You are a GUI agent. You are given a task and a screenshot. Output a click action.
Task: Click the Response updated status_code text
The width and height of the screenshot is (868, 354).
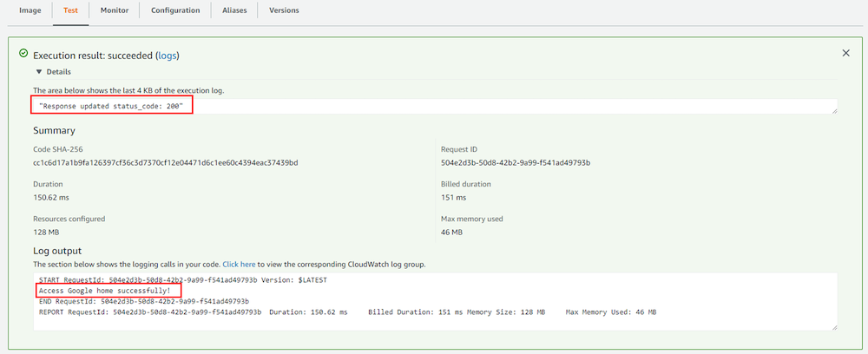(x=111, y=105)
